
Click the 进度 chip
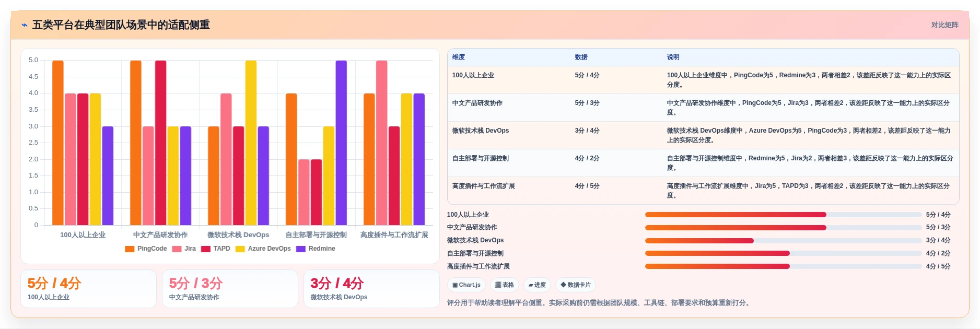[537, 285]
